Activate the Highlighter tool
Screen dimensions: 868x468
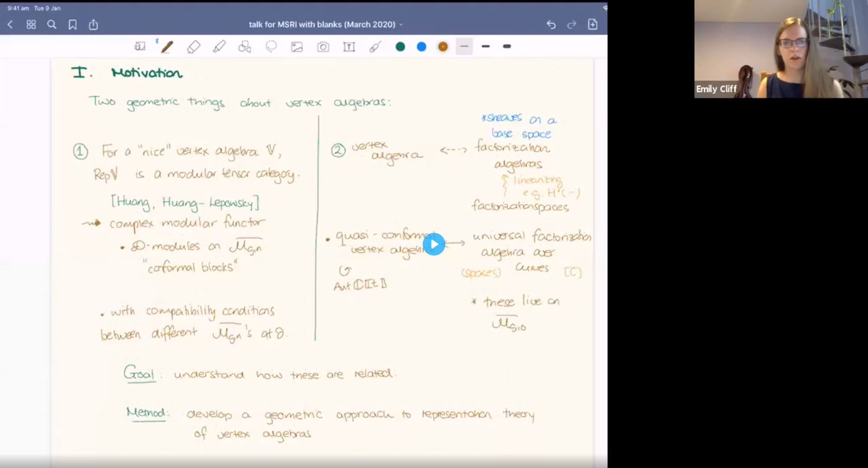pos(220,46)
